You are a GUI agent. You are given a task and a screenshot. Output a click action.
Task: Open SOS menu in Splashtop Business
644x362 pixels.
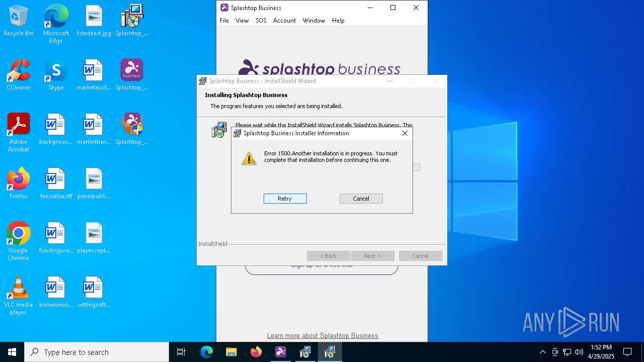pos(261,21)
